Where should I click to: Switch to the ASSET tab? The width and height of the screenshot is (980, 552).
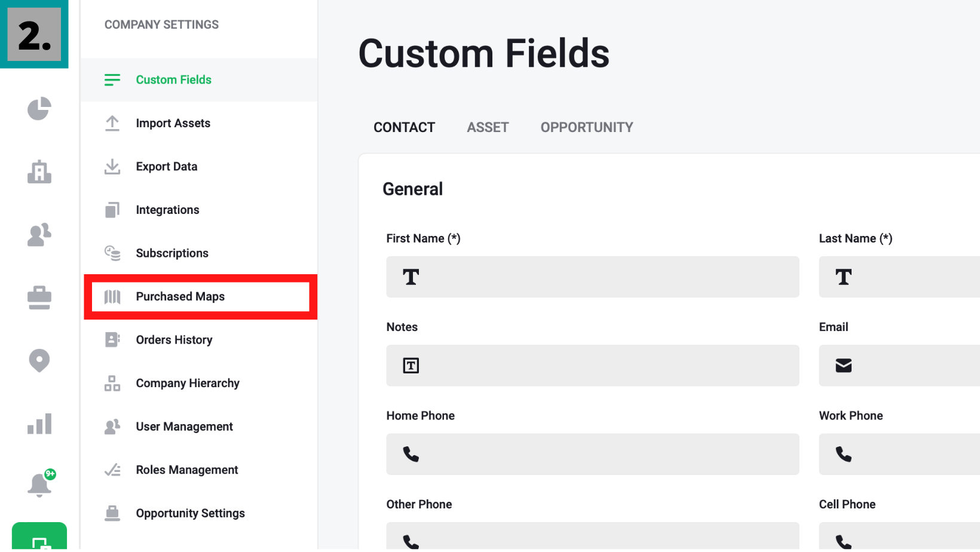[488, 127]
